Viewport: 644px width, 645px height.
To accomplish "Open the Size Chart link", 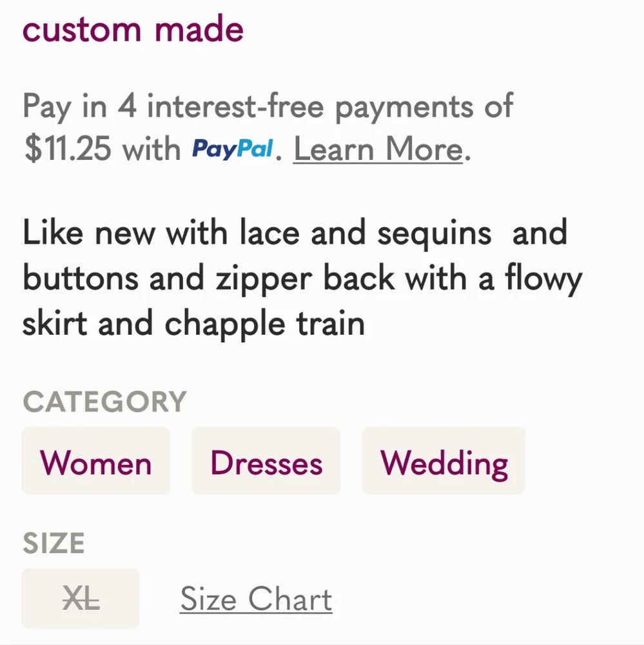I will point(256,599).
